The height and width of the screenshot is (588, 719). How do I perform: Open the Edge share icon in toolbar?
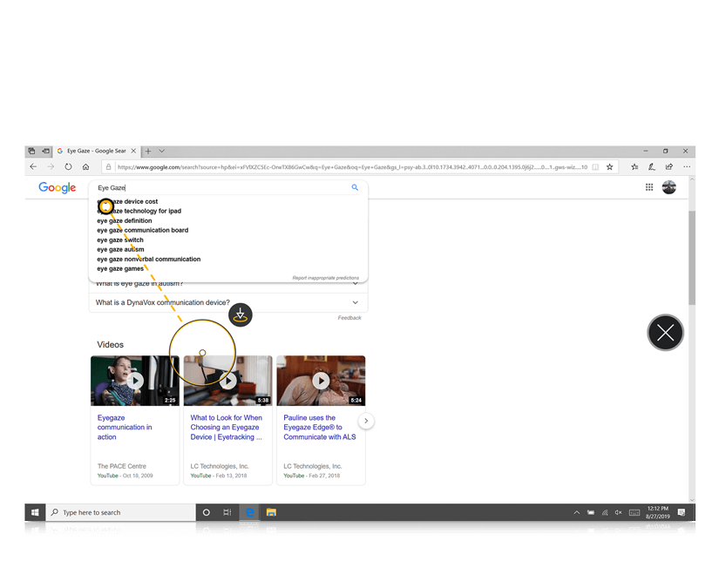(668, 166)
